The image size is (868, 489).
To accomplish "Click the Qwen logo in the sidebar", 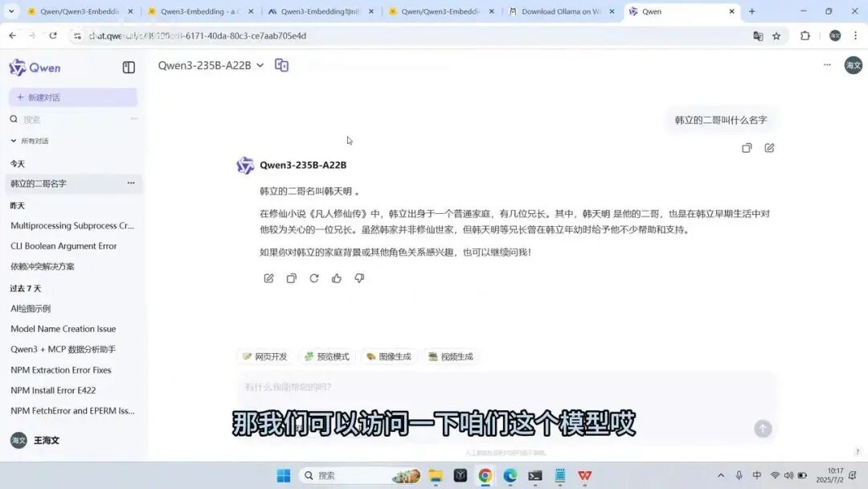I will 35,68.
